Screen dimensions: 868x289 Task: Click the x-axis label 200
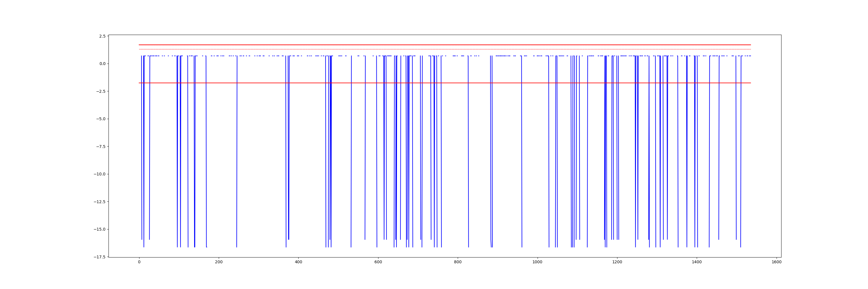click(219, 262)
